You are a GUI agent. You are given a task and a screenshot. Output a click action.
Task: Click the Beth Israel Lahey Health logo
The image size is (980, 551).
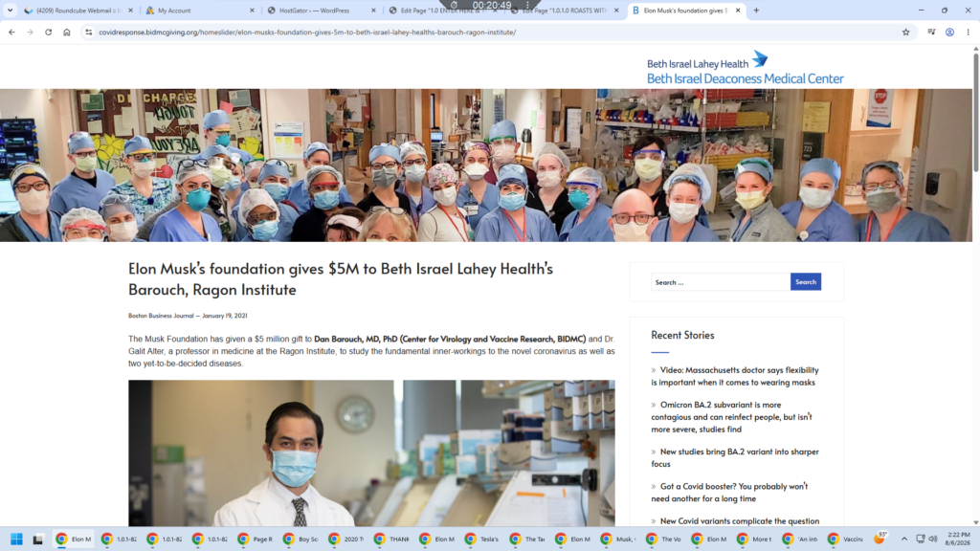(x=745, y=69)
